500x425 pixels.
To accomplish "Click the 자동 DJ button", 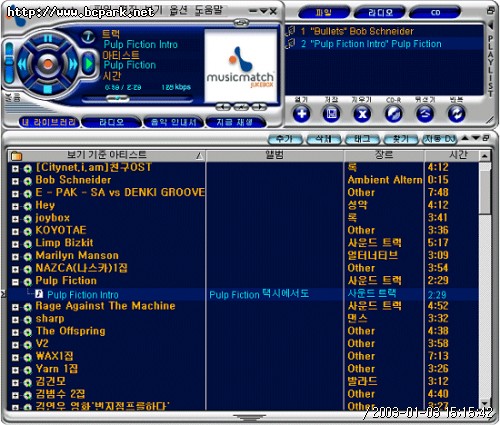I will 439,139.
